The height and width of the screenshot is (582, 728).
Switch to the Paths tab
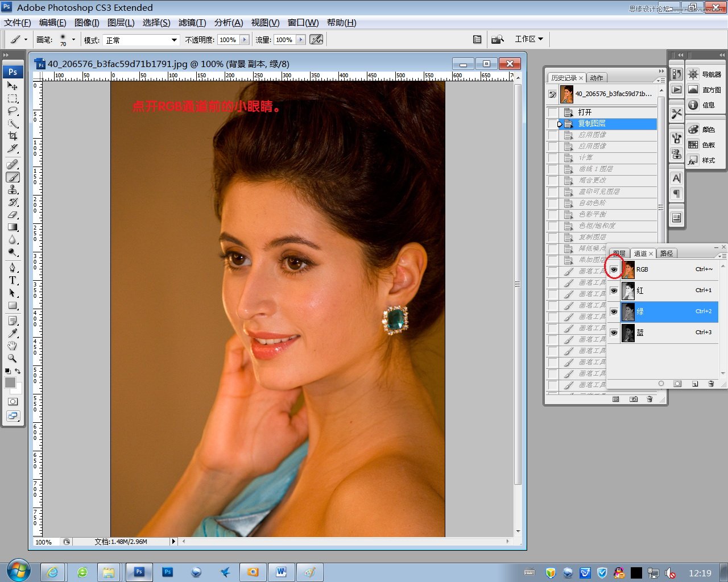pyautogui.click(x=667, y=253)
